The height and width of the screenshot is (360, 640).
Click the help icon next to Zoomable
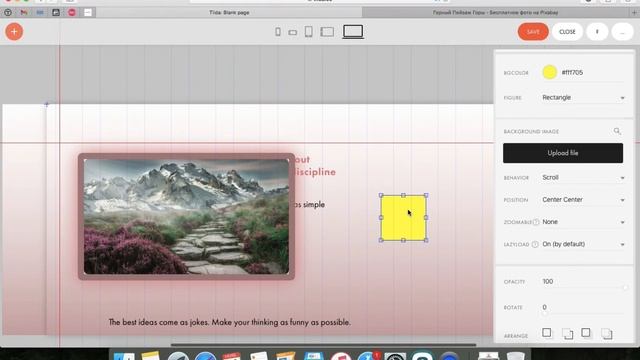(536, 222)
